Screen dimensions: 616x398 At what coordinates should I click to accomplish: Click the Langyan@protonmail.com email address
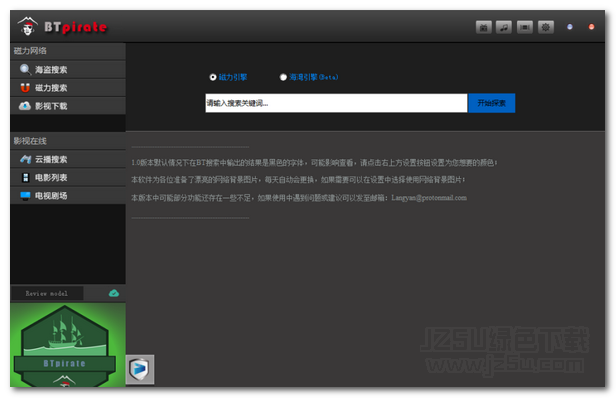point(429,198)
